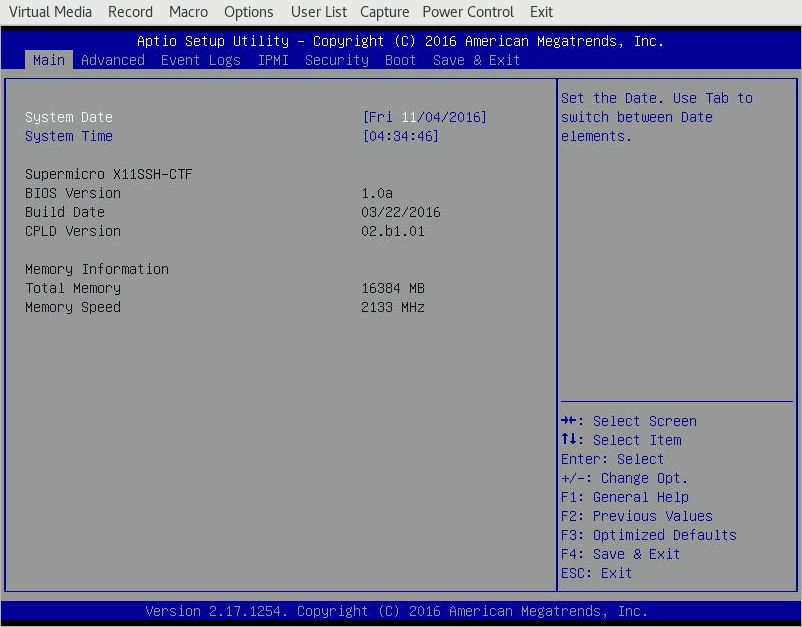Select the Main BIOS tab

pos(49,60)
